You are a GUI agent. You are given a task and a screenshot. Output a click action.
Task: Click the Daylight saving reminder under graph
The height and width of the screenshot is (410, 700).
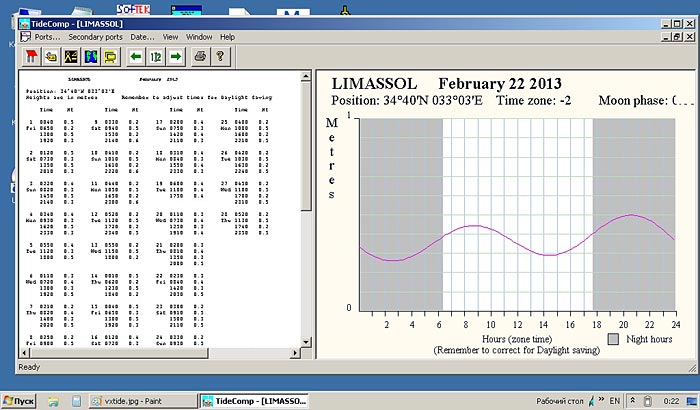(517, 350)
